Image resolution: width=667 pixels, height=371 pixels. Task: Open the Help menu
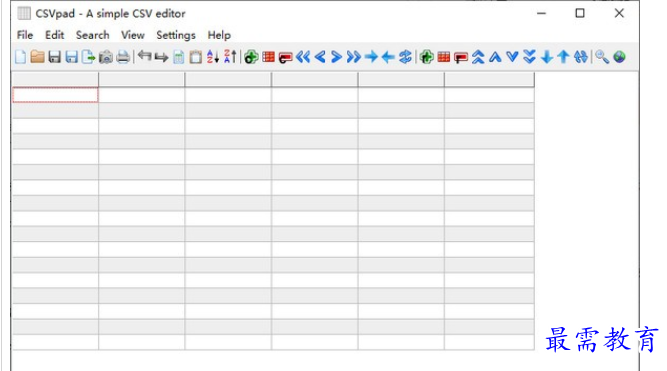[x=219, y=35]
